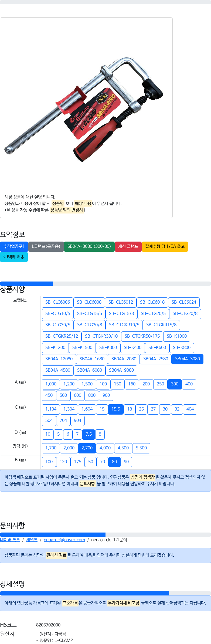Choose model SB-K1200

pos(55,348)
